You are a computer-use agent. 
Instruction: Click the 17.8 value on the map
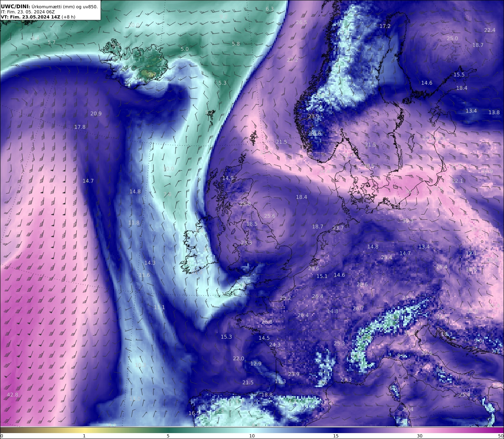80,127
